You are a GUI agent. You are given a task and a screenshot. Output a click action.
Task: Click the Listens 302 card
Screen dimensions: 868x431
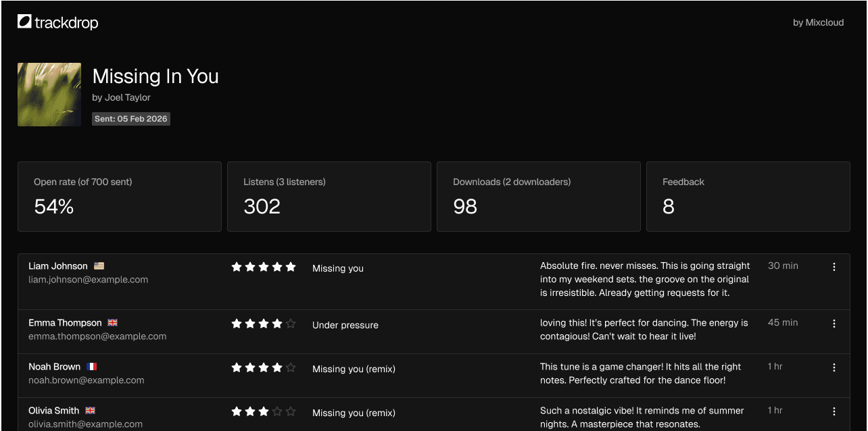coord(329,197)
